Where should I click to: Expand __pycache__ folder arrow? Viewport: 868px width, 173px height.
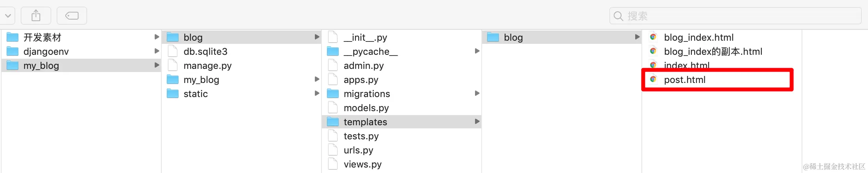(477, 51)
